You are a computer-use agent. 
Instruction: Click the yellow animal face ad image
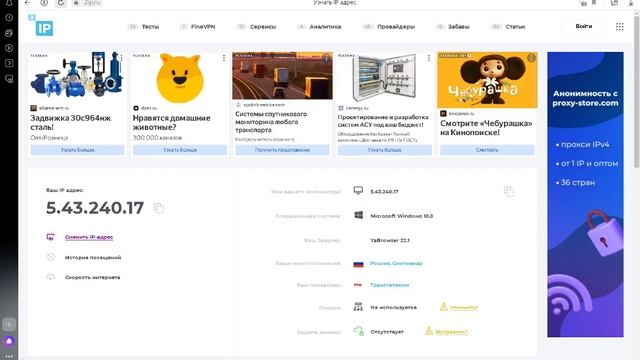pos(180,78)
